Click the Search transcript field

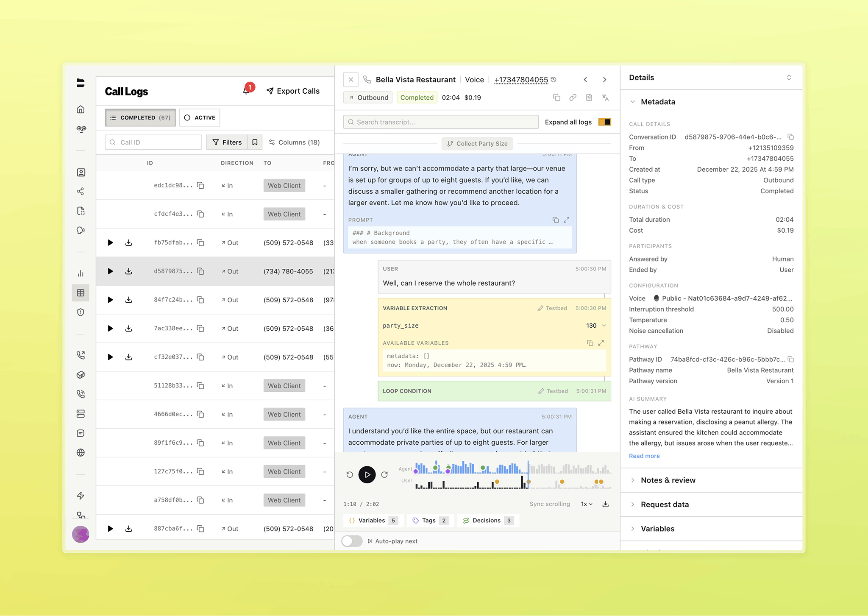pos(441,122)
